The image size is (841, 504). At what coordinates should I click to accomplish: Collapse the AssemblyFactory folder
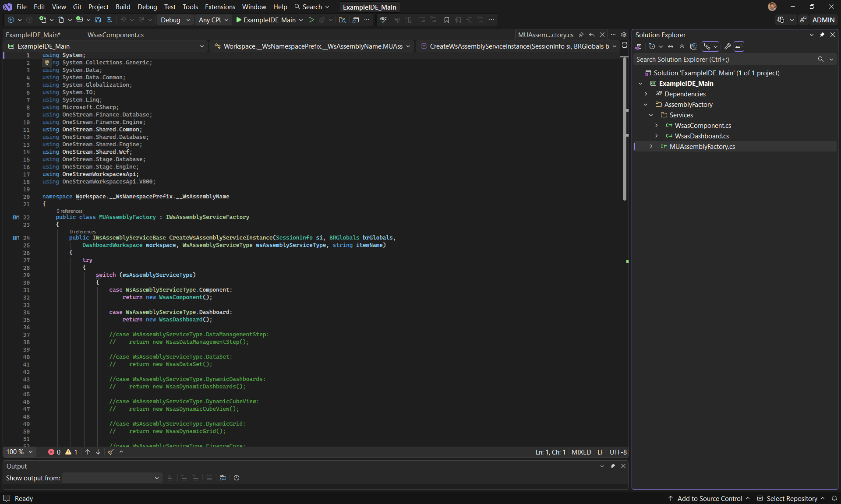(646, 105)
